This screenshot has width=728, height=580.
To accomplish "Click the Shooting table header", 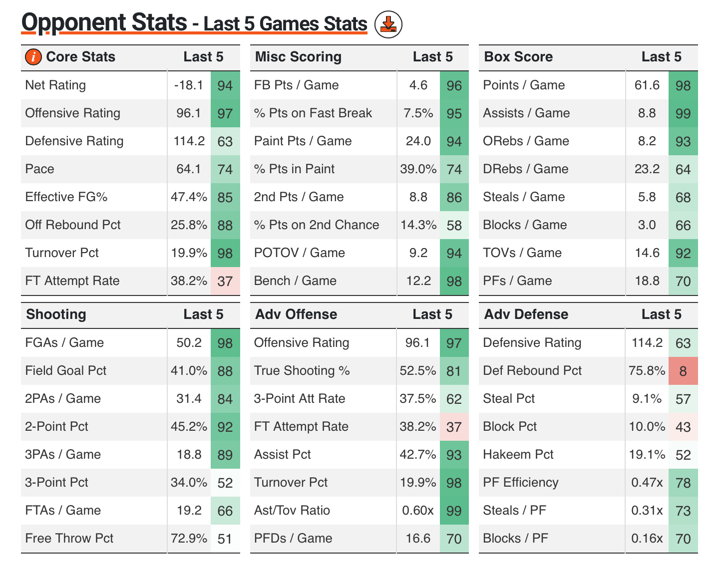I will [x=56, y=314].
